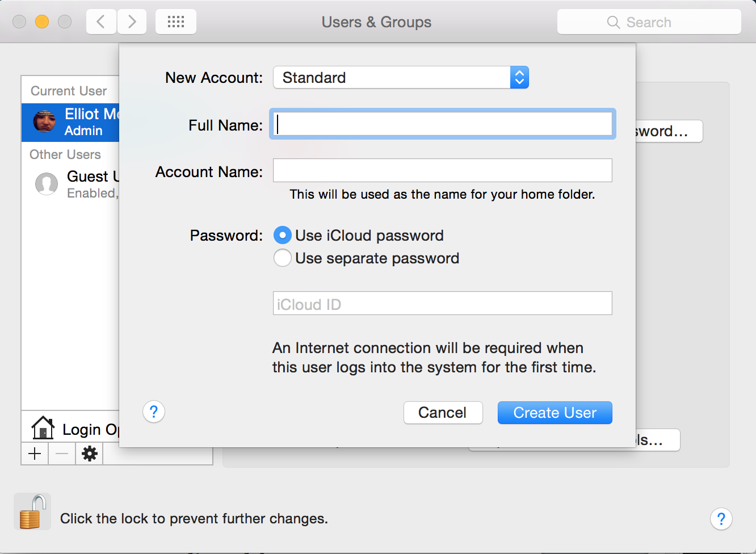Screen dimensions: 756x554
Task: Show all preferences grid icon
Action: click(176, 22)
